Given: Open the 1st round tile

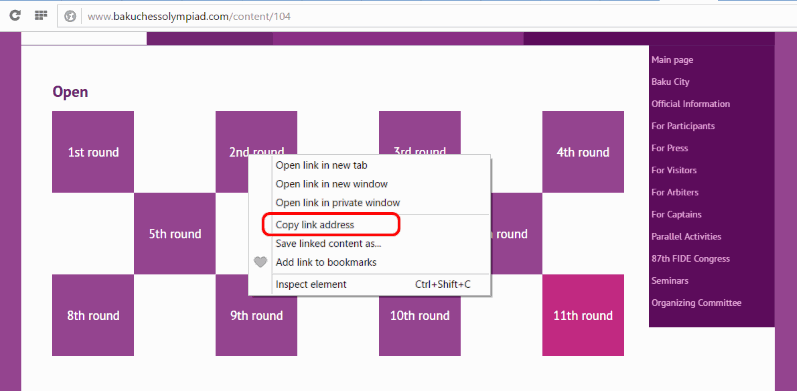Looking at the screenshot, I should pyautogui.click(x=93, y=152).
